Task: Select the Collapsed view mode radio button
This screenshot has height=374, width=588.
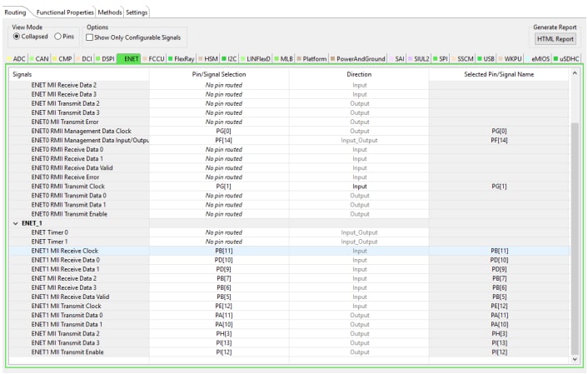Action: pos(17,37)
